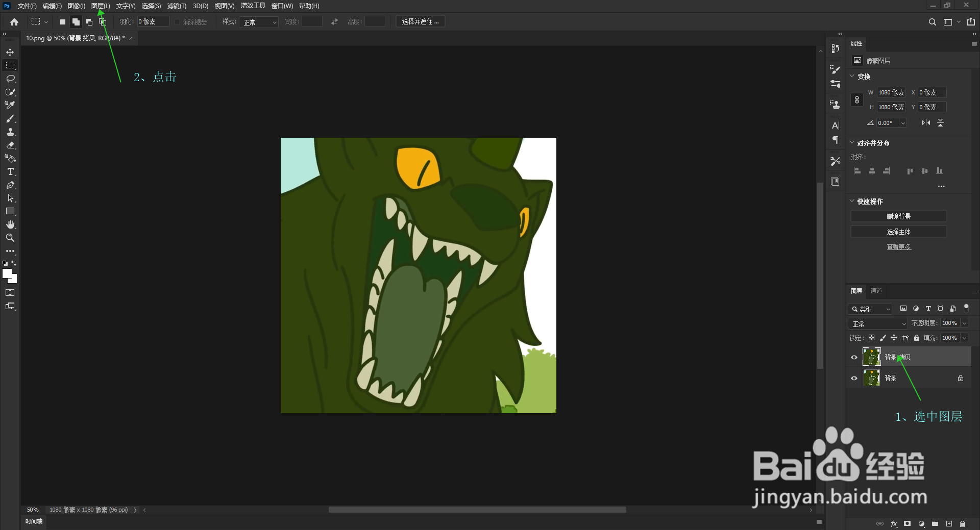Screen dimensions: 980x530
Task: Click the Create New Layer icon
Action: pos(949,523)
